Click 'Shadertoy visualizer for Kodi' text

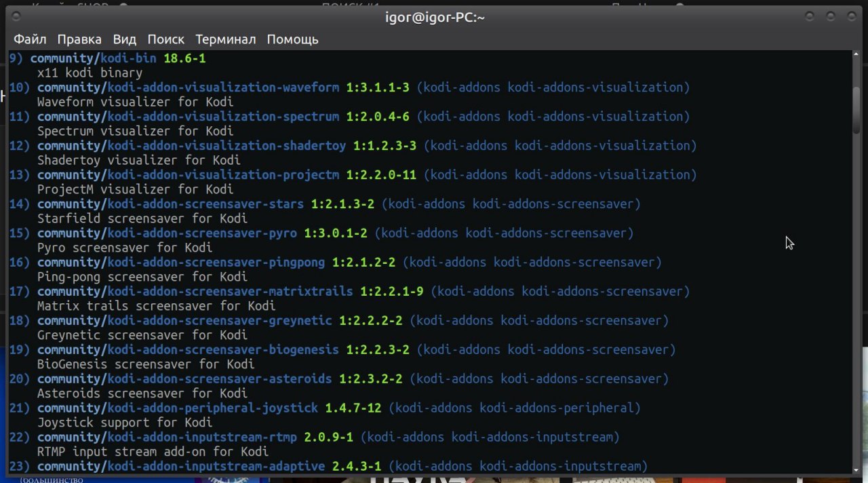(139, 160)
